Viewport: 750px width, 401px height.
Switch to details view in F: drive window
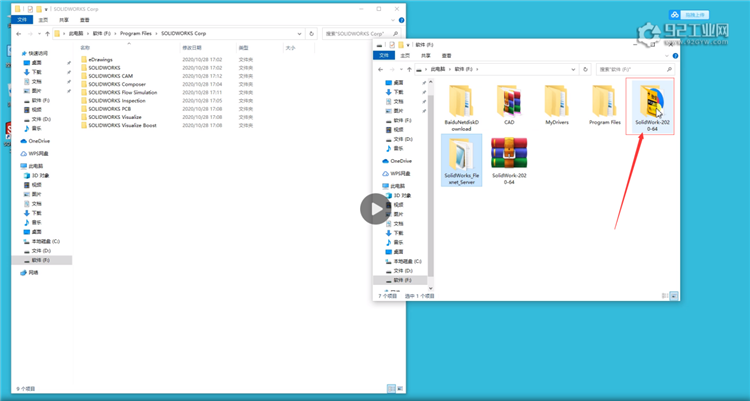point(665,296)
